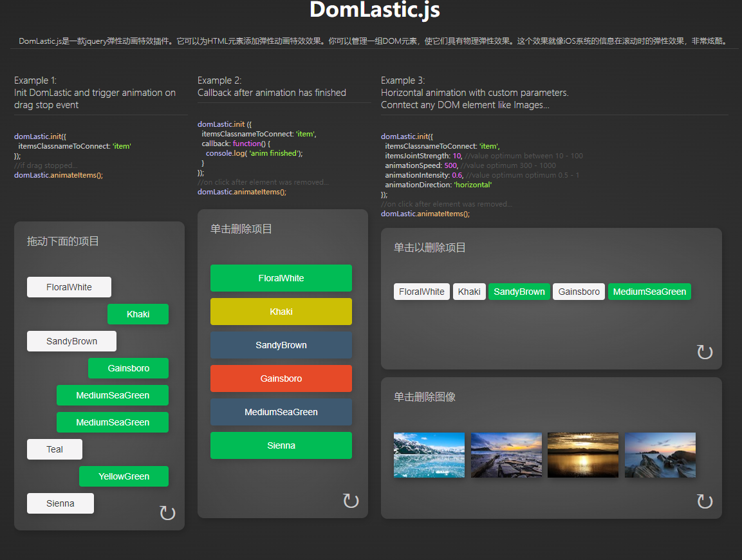The image size is (742, 560).
Task: Remove the blue MediumSeaGreen bar in Example 2
Action: (281, 412)
